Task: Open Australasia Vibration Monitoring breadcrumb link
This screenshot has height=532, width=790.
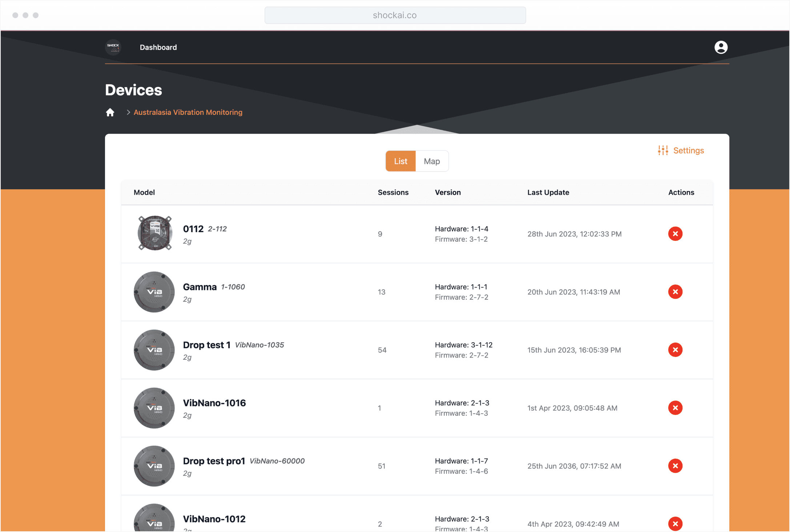Action: pyautogui.click(x=188, y=112)
